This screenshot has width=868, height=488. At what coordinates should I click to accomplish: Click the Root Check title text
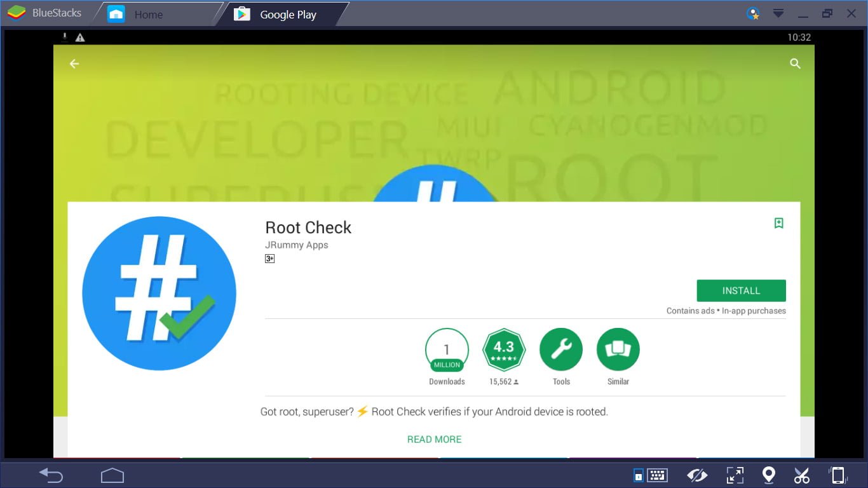(308, 227)
